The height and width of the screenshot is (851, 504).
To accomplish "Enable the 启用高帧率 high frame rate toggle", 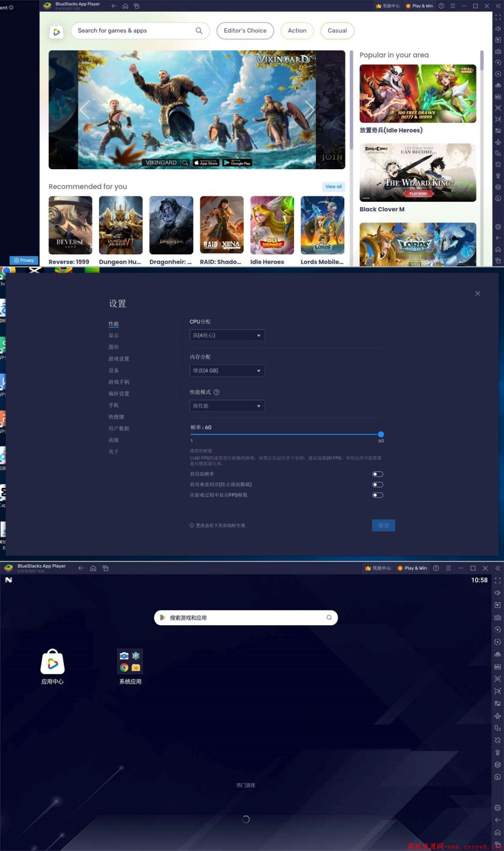I will 378,474.
